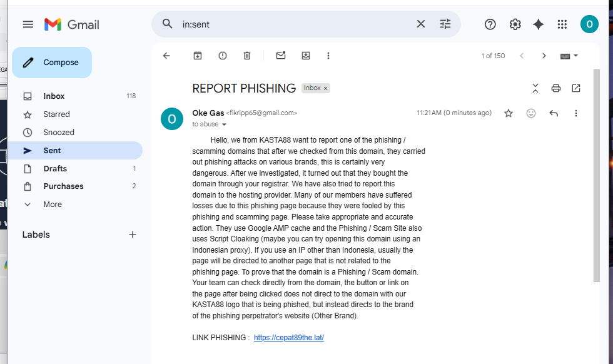
Task: Expand recipient details next to 'to abuse'
Action: point(224,124)
